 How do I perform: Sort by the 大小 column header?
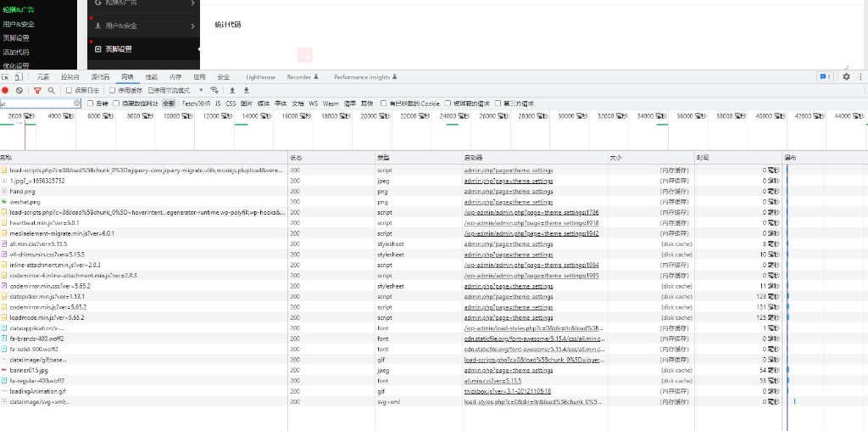pos(651,158)
